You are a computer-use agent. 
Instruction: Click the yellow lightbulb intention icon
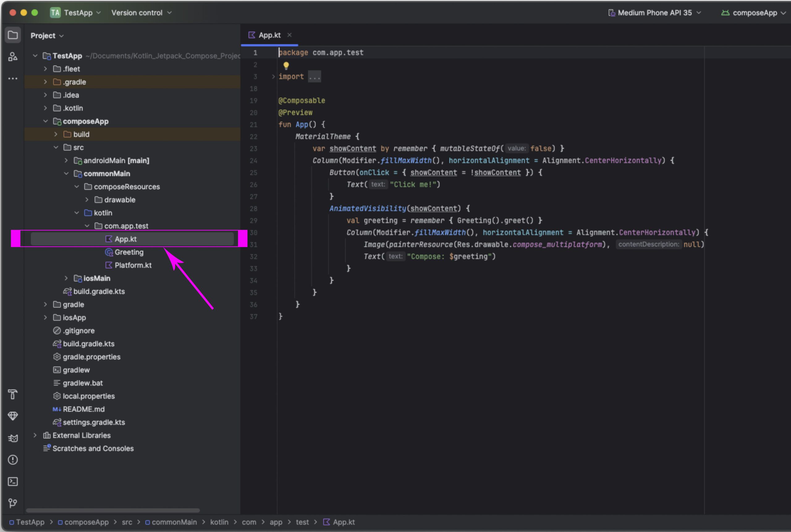coord(286,65)
